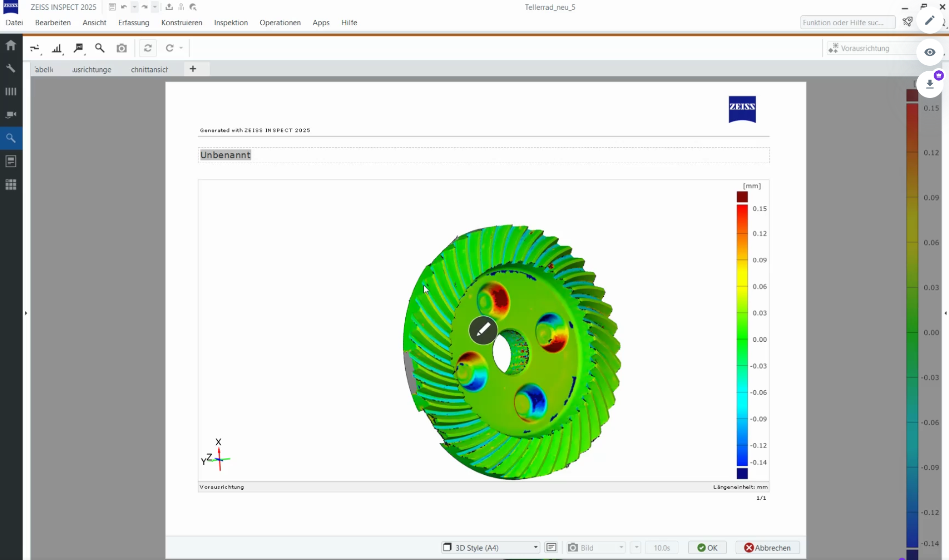Select the magnifier inspection workspace in sidebar
The image size is (949, 560).
point(11,138)
